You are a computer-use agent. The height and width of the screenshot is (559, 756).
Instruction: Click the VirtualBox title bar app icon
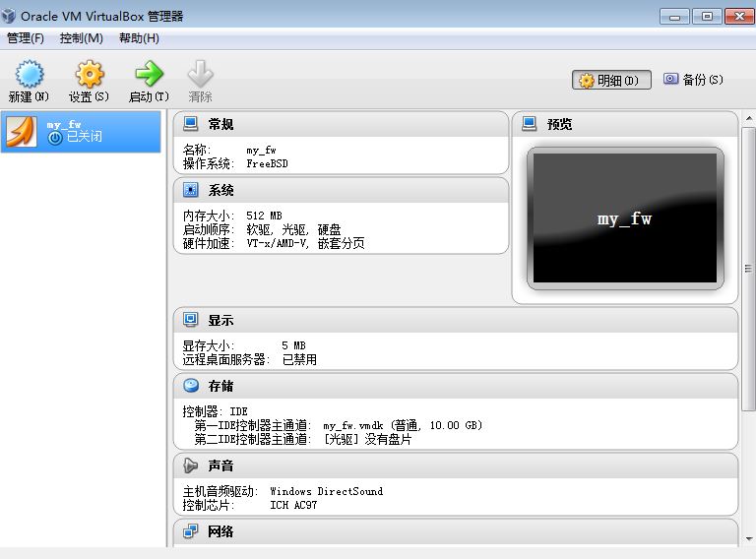9,16
